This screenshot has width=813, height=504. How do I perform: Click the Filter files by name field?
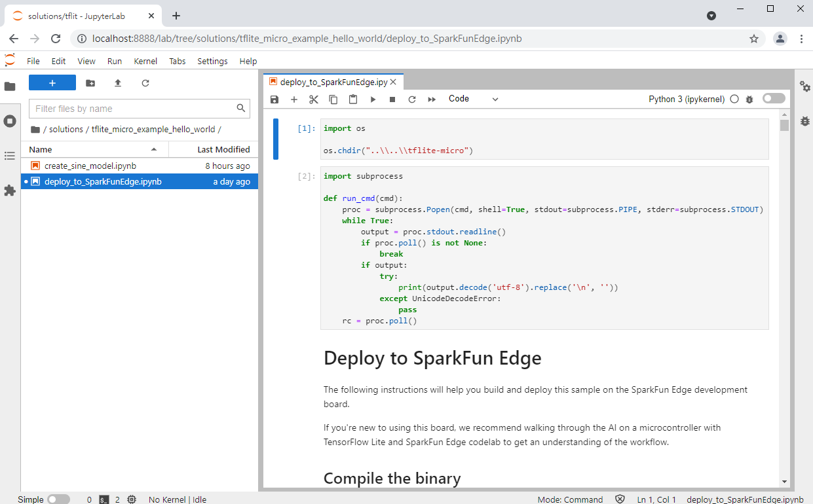click(140, 109)
